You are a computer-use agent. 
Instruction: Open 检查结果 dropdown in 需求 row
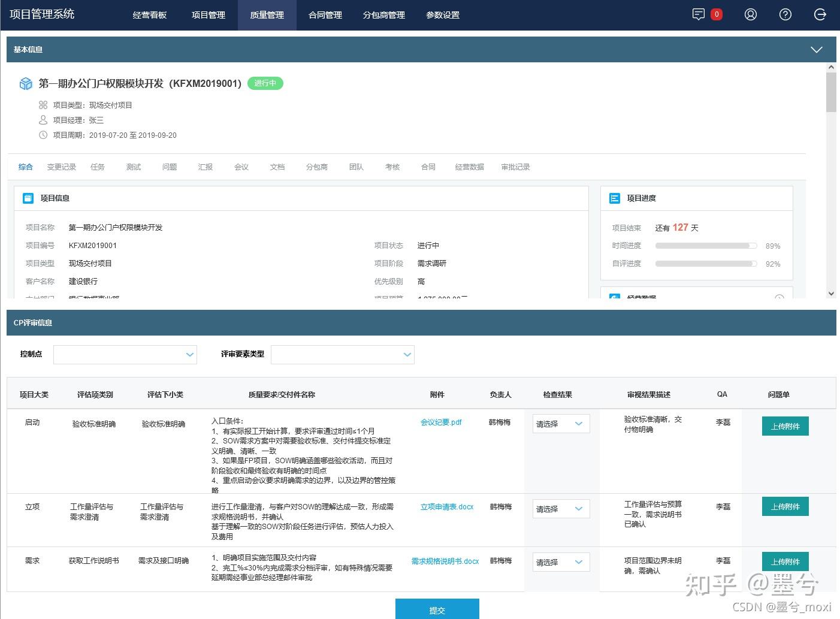[x=561, y=562]
